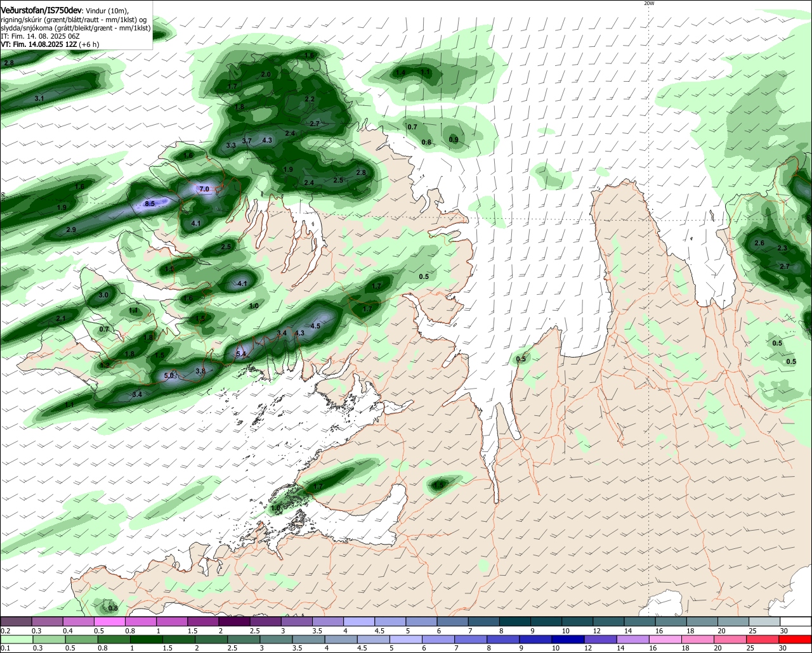Viewport: 812px width, 653px height.
Task: Click the 7.0 precipitation value on the map
Action: pos(204,189)
